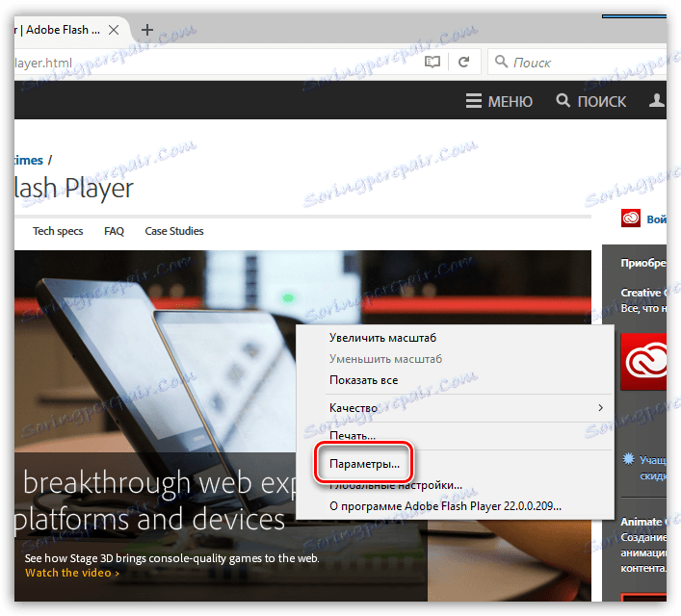Click the Учащиеся discount link
The height and width of the screenshot is (616, 681).
652,467
